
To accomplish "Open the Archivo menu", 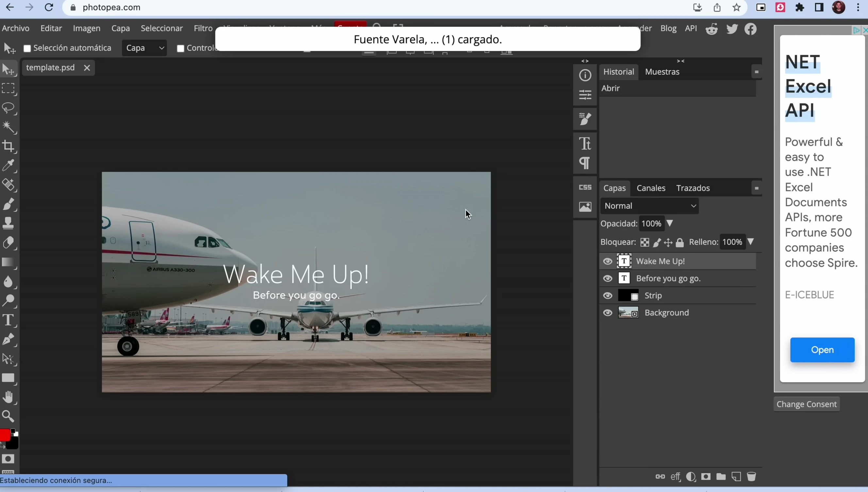I will 16,28.
